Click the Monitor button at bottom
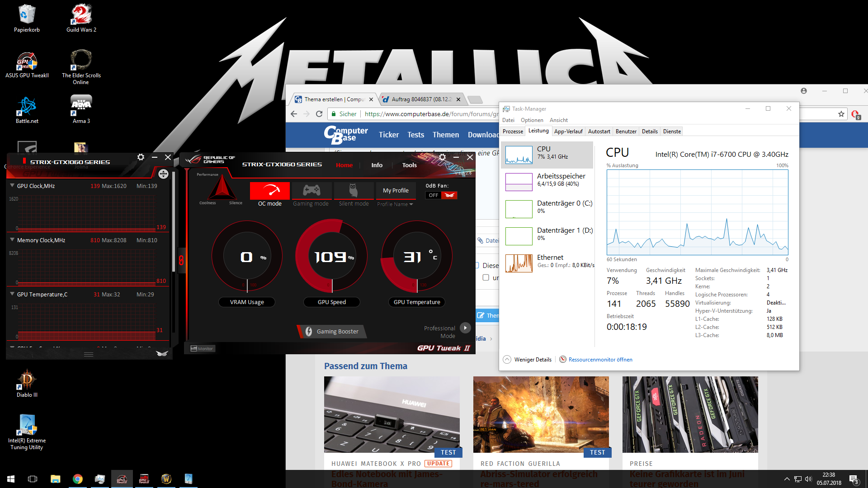This screenshot has height=488, width=868. [201, 348]
